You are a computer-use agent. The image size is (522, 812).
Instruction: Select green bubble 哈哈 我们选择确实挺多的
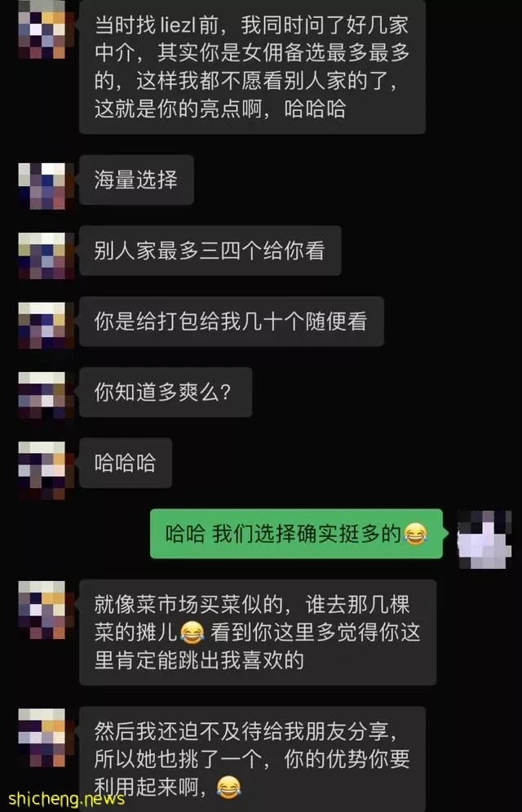pos(296,534)
